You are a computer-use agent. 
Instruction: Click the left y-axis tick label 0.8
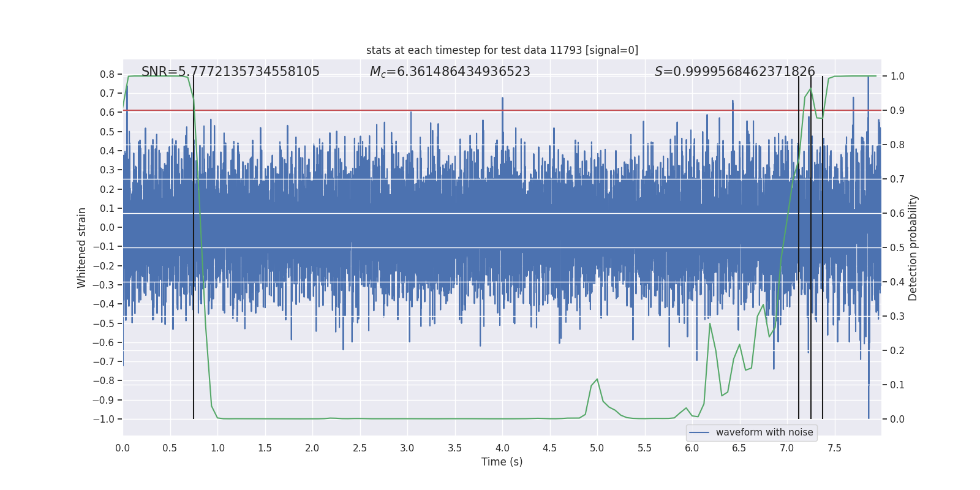click(107, 74)
